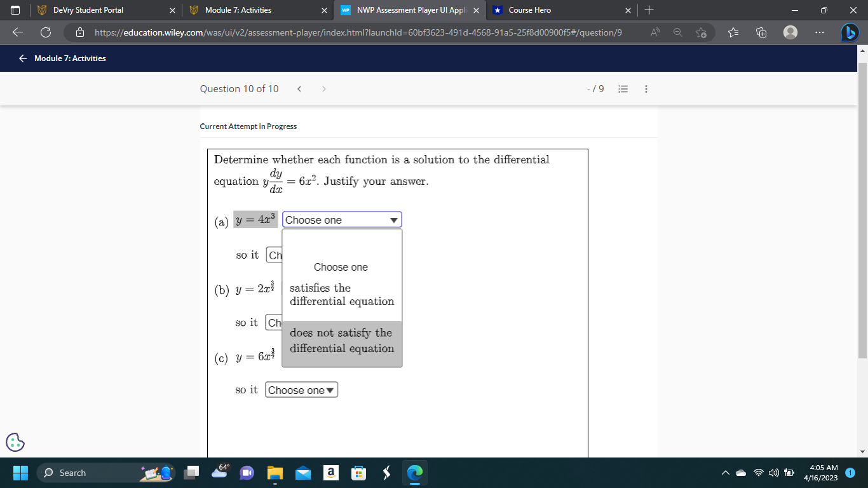Viewport: 868px width, 488px height.
Task: Click the next question chevron
Action: point(324,89)
